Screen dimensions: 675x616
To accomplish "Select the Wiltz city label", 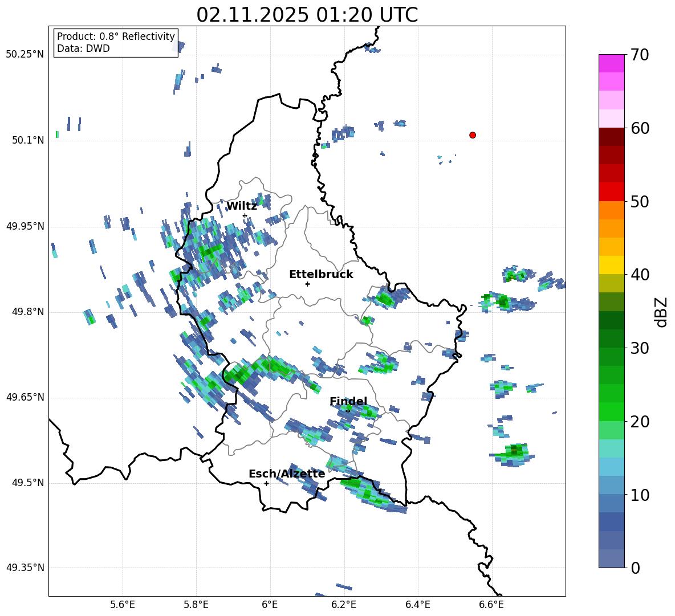I will [x=242, y=206].
